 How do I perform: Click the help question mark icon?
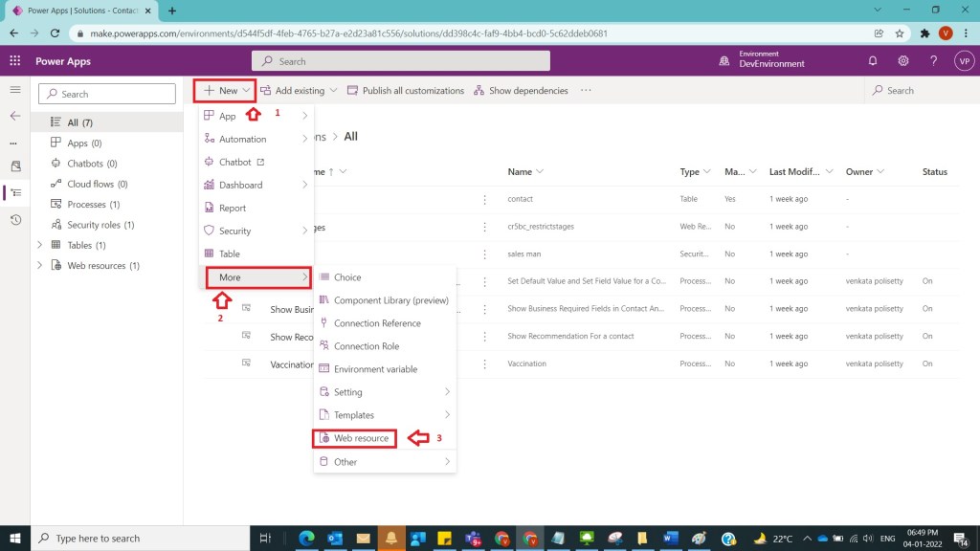tap(933, 61)
